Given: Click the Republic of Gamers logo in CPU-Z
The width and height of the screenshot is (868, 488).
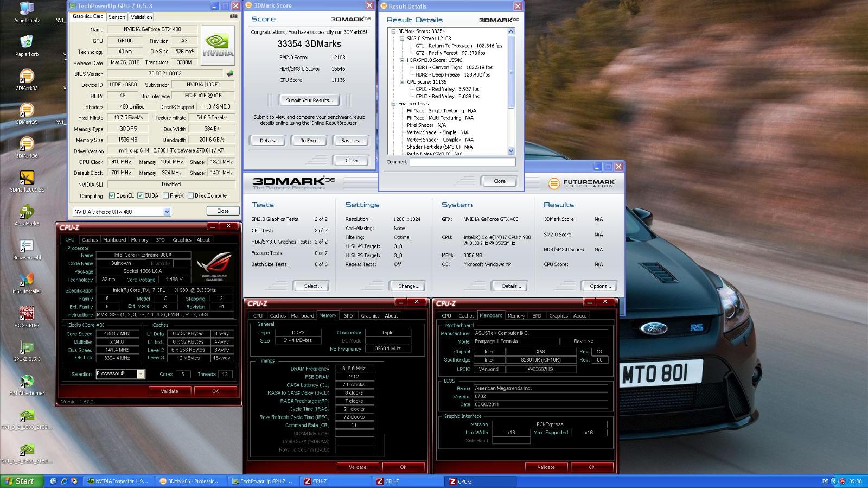Looking at the screenshot, I should pos(214,266).
